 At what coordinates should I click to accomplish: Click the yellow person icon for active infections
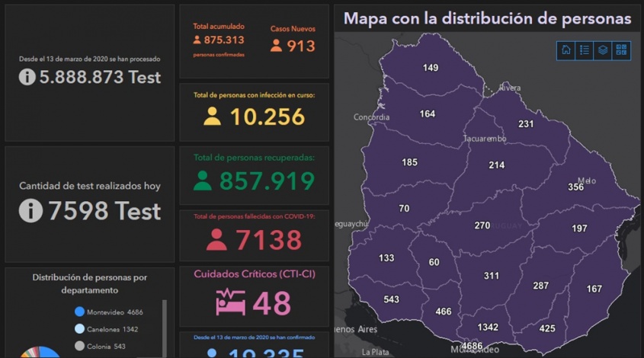(212, 117)
